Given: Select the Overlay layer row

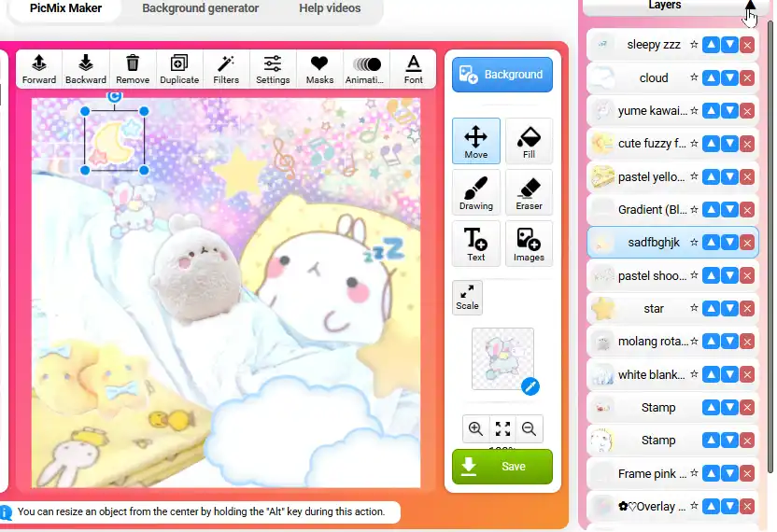Looking at the screenshot, I should coord(672,506).
